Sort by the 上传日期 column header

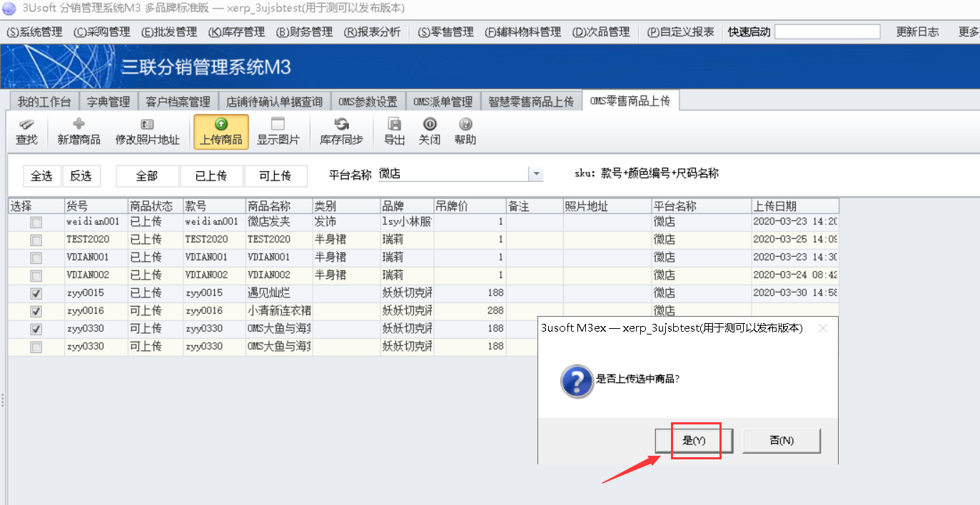coord(795,206)
